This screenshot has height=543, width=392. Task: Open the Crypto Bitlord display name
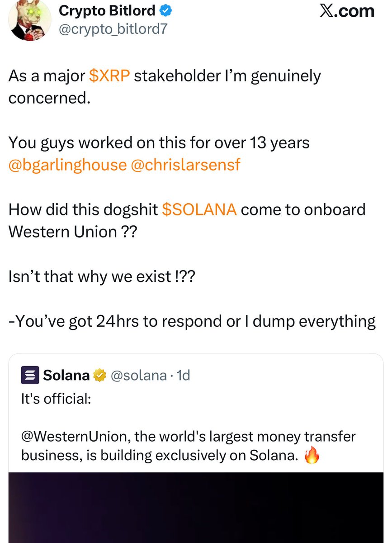(107, 11)
